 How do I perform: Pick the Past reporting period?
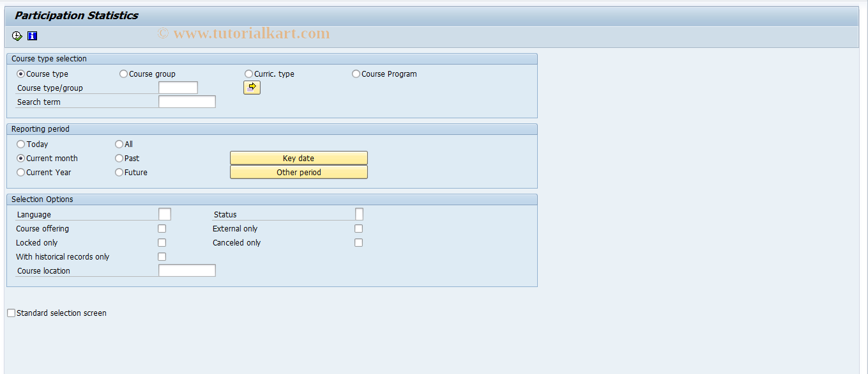[119, 159]
